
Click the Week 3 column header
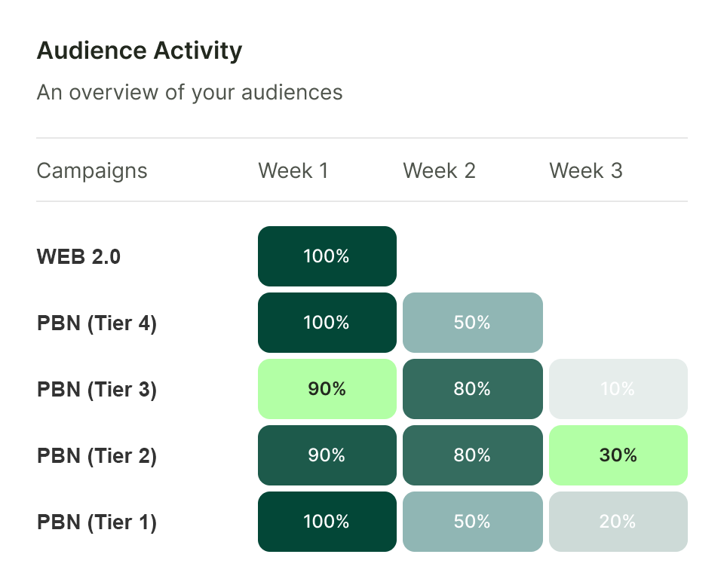[586, 170]
